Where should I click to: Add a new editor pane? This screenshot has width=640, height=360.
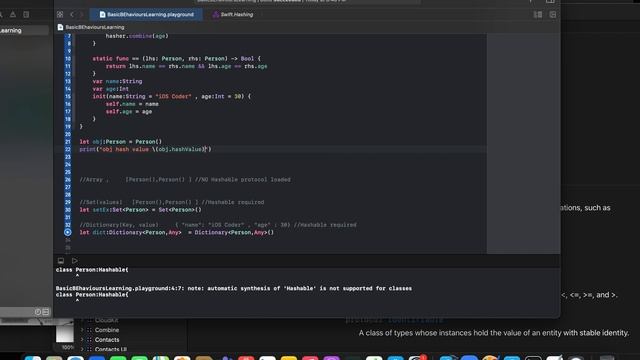point(553,14)
